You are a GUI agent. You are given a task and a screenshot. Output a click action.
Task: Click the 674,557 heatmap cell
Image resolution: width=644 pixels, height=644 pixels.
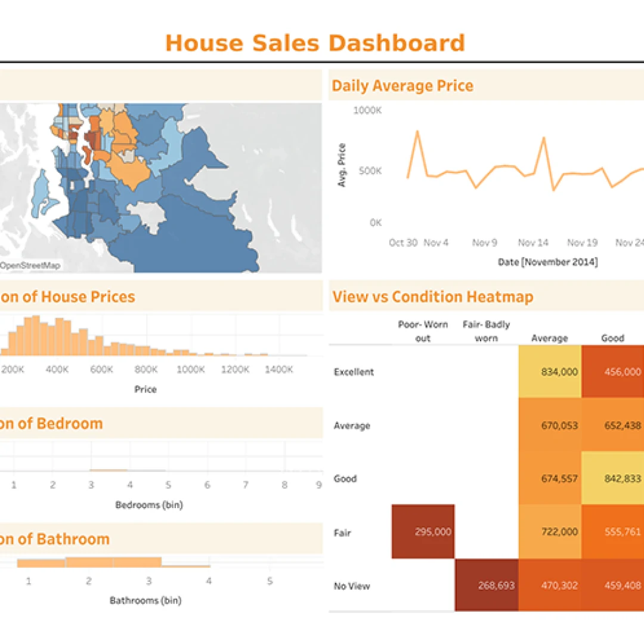(550, 478)
